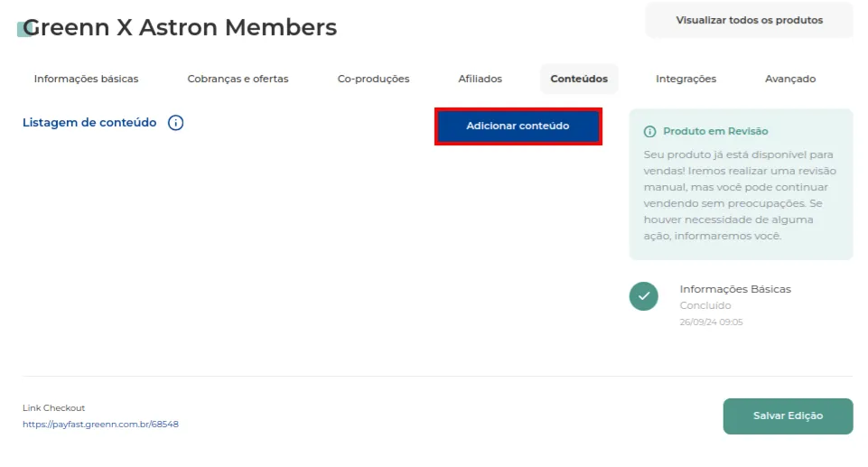
Task: Click the Salvar Edição button
Action: 788,416
